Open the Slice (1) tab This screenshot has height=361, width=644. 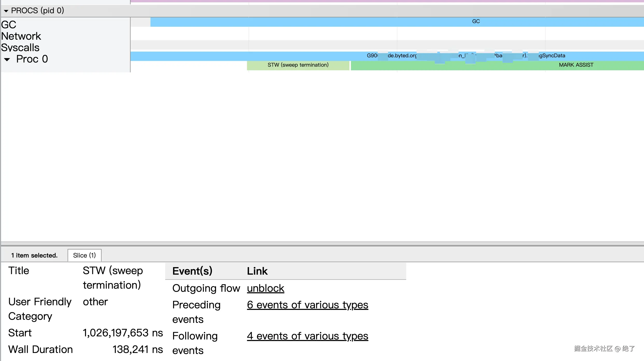84,255
